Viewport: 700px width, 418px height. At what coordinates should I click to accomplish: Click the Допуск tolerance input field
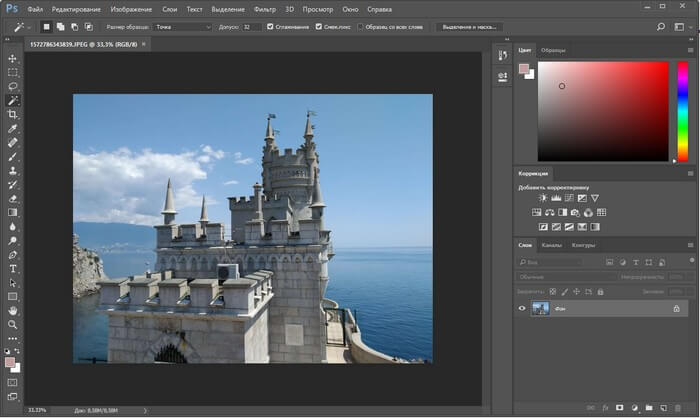(x=251, y=27)
